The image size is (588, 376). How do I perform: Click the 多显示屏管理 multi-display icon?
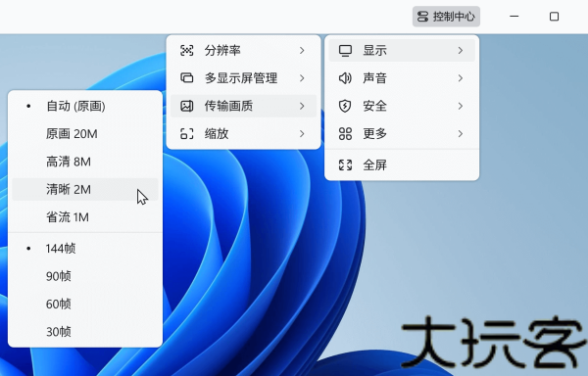coord(187,78)
